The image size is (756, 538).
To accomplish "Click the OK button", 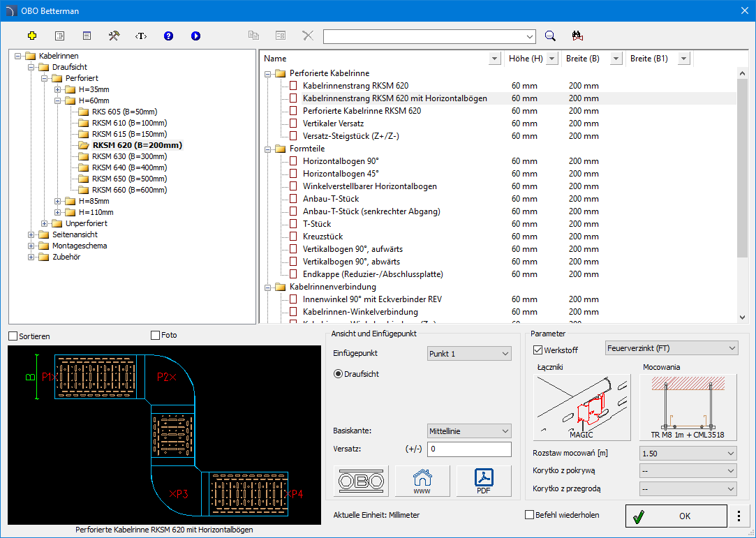I will point(676,516).
